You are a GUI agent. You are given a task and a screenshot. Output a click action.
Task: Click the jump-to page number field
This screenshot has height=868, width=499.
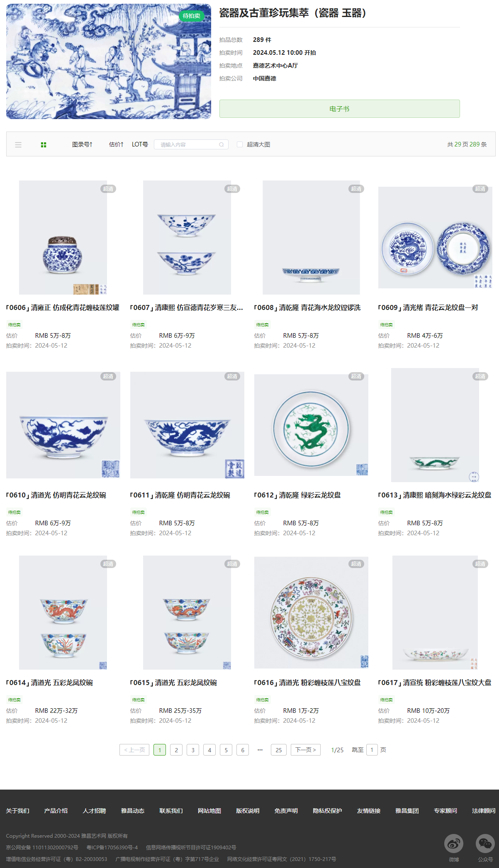(x=372, y=750)
